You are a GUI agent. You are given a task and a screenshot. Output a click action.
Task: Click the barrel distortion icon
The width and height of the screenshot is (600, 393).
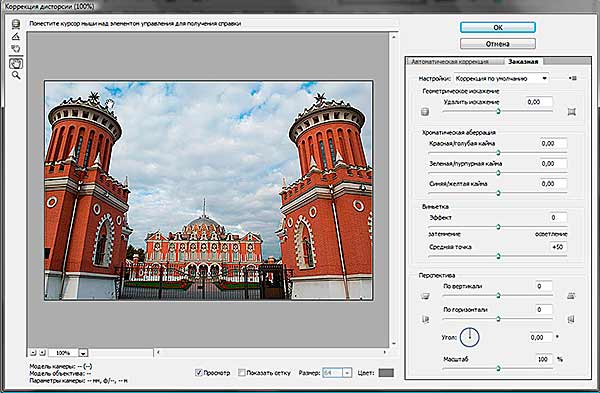[425, 112]
